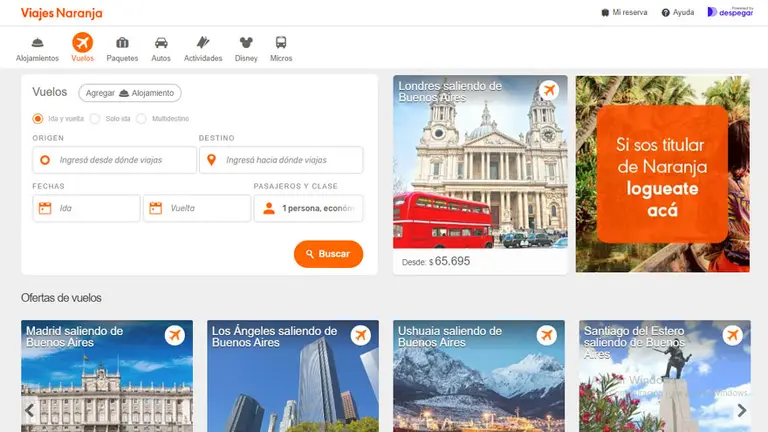Select the Vuelos airplane icon
This screenshot has height=432, width=768.
[82, 43]
